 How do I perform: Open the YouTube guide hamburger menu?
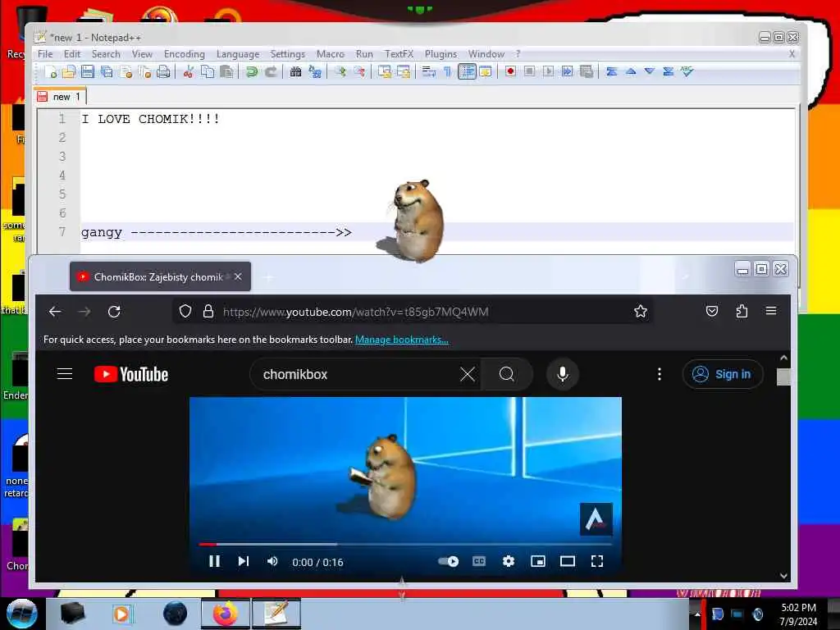click(x=65, y=374)
